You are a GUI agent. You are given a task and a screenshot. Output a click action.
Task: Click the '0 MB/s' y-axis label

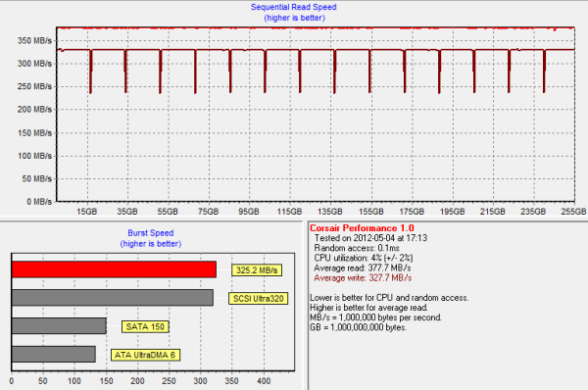click(39, 202)
